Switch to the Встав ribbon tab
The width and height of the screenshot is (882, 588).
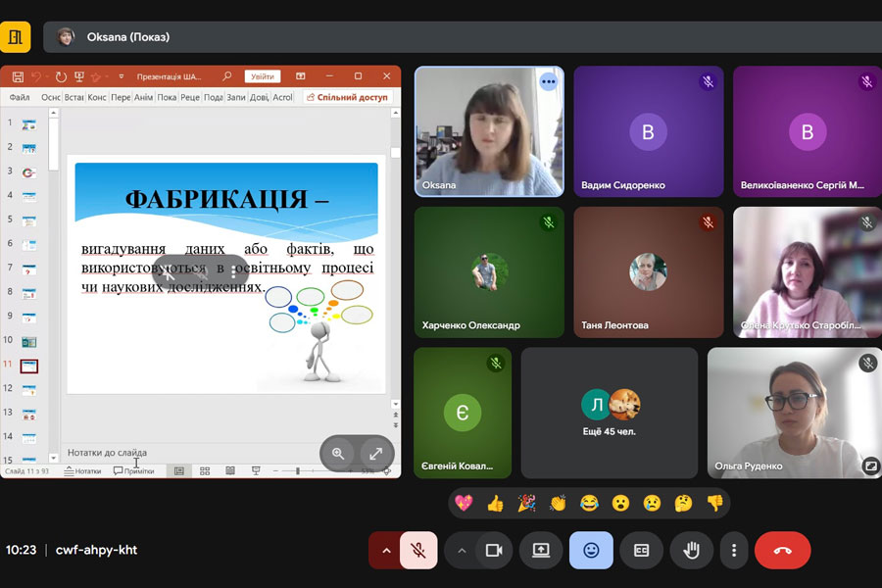tap(73, 97)
